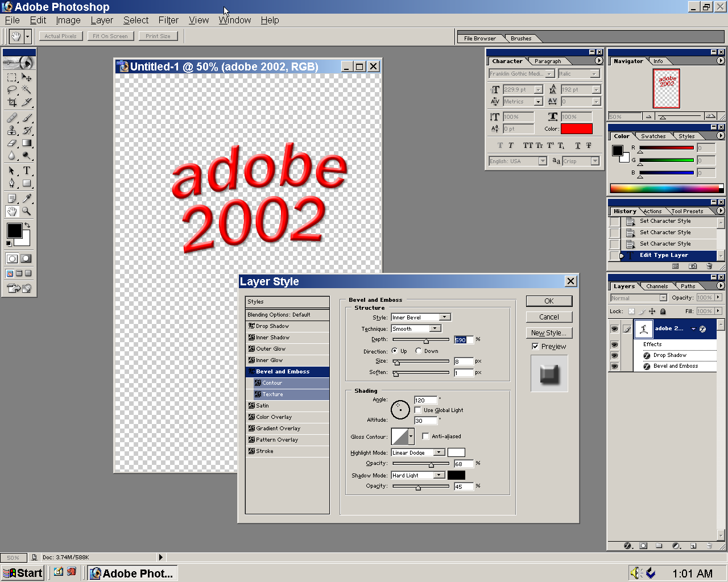This screenshot has width=728, height=582.
Task: Click add layer mask icon in Layers panel
Action: (x=643, y=546)
